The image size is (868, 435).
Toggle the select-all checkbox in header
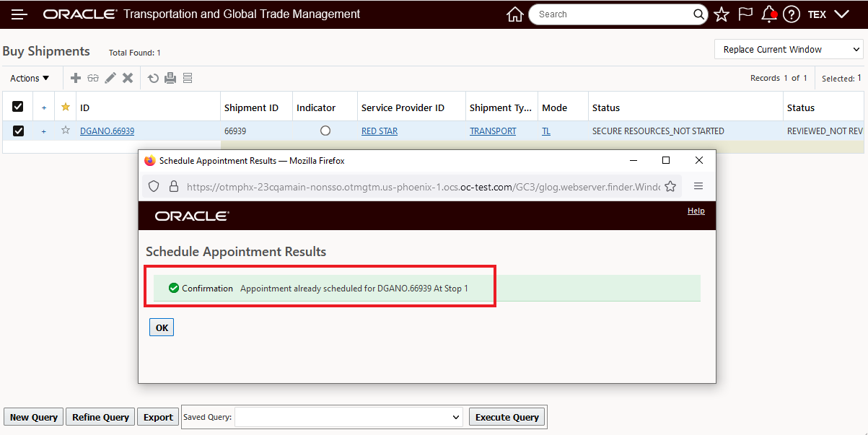pyautogui.click(x=18, y=107)
